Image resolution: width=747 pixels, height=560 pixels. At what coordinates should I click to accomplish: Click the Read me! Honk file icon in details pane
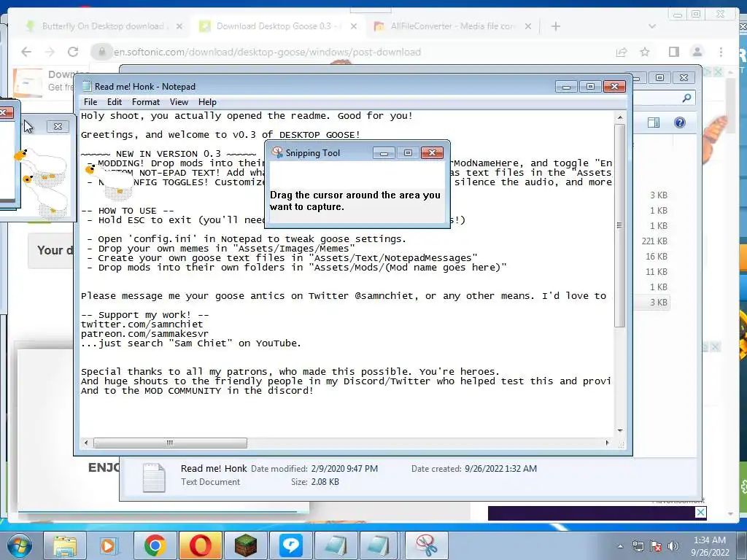pyautogui.click(x=154, y=477)
